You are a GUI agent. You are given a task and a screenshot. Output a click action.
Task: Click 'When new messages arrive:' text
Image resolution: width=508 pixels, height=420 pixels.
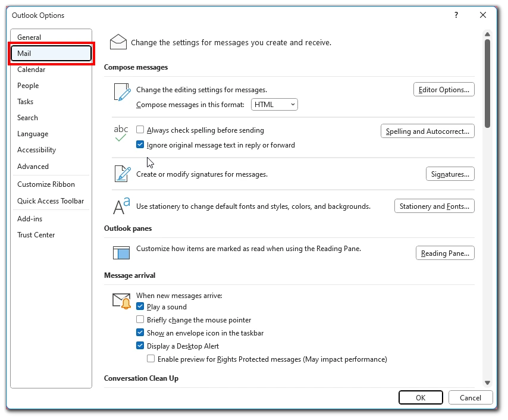coord(179,296)
